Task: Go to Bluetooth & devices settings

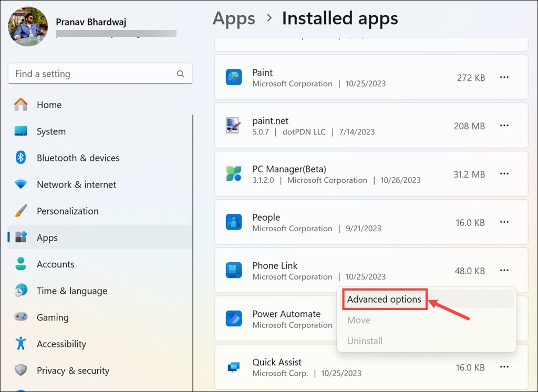Action: tap(78, 158)
